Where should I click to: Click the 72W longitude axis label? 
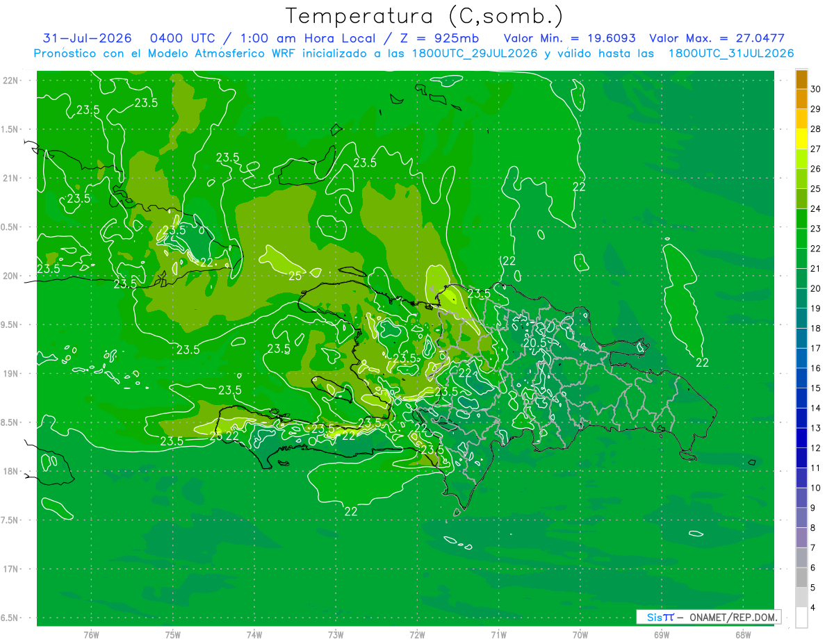tap(417, 635)
